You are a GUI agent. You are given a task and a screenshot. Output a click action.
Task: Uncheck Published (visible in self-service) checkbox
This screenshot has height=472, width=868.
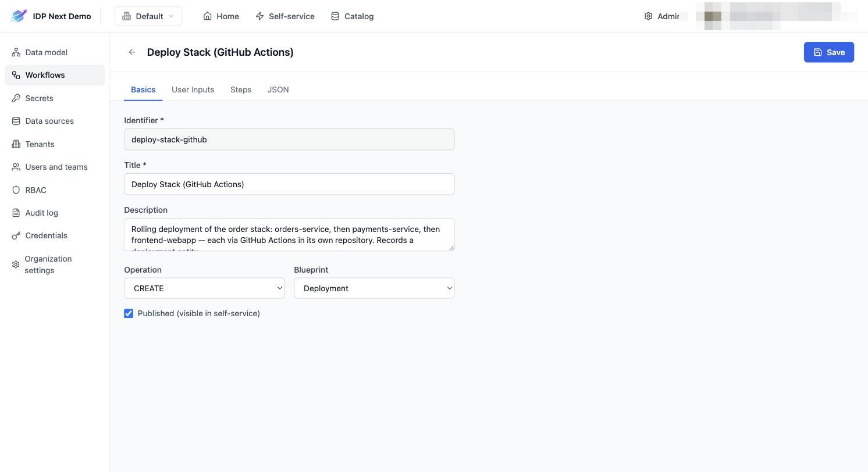(x=129, y=313)
